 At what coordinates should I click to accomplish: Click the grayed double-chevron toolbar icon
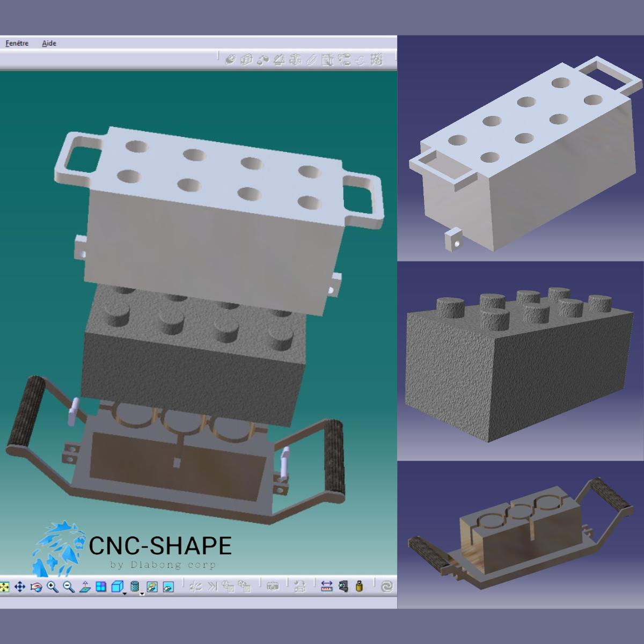click(212, 587)
